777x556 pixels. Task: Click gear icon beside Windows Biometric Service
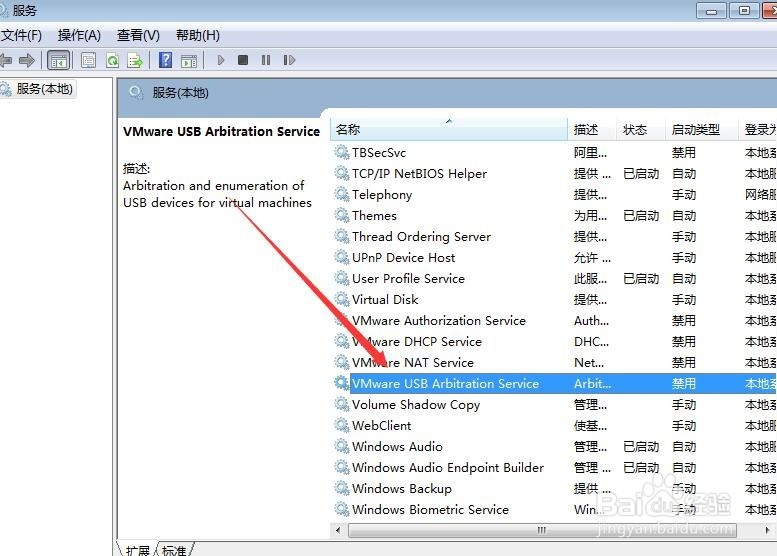click(x=341, y=509)
